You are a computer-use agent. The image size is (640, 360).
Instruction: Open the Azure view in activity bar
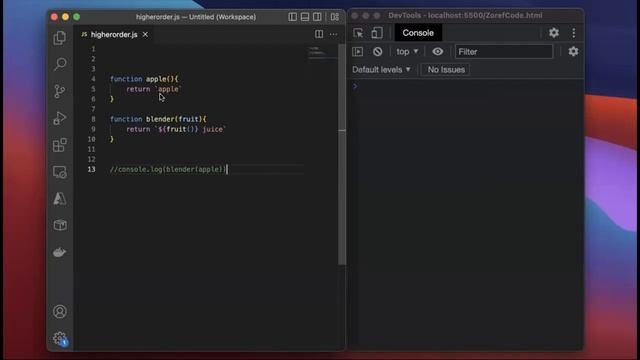(60, 199)
